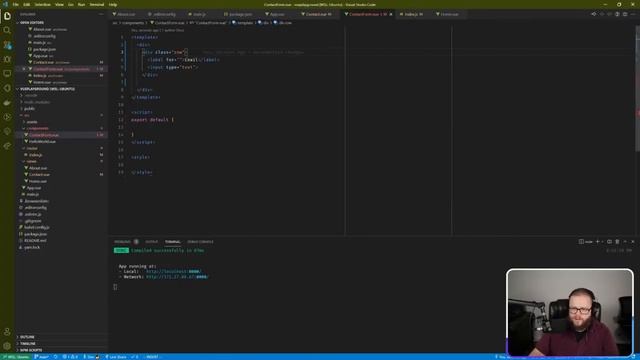Click the template breadcrumb segment
This screenshot has width=640, height=360.
point(243,23)
